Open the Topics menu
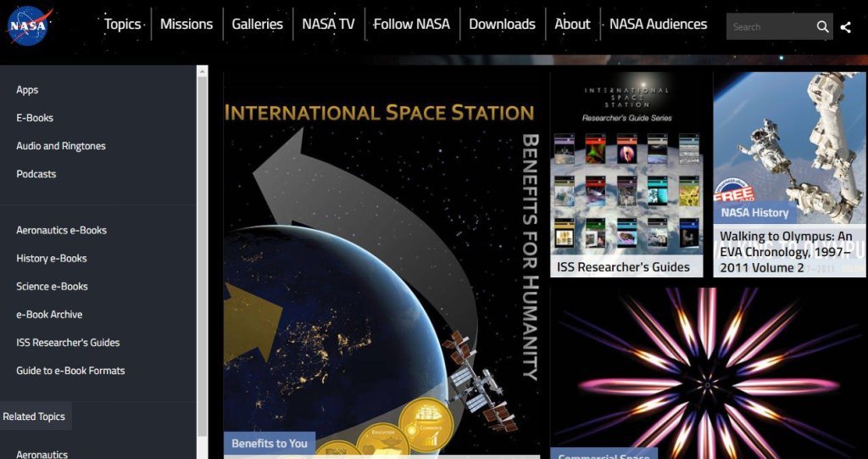868x459 pixels. point(123,25)
